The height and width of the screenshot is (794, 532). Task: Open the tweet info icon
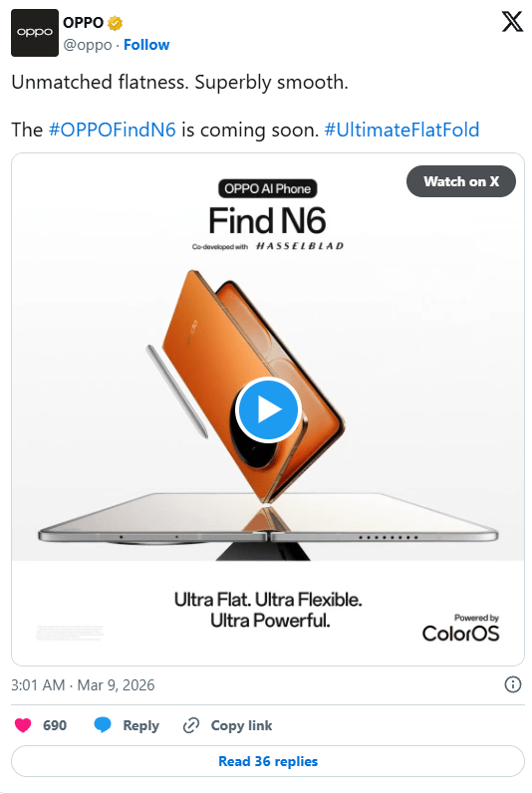tap(513, 684)
